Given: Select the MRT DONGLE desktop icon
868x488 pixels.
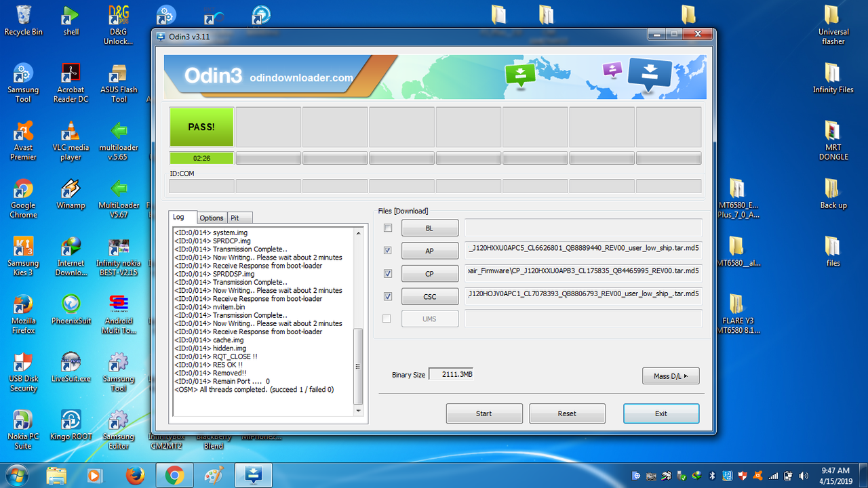Looking at the screenshot, I should tap(833, 140).
